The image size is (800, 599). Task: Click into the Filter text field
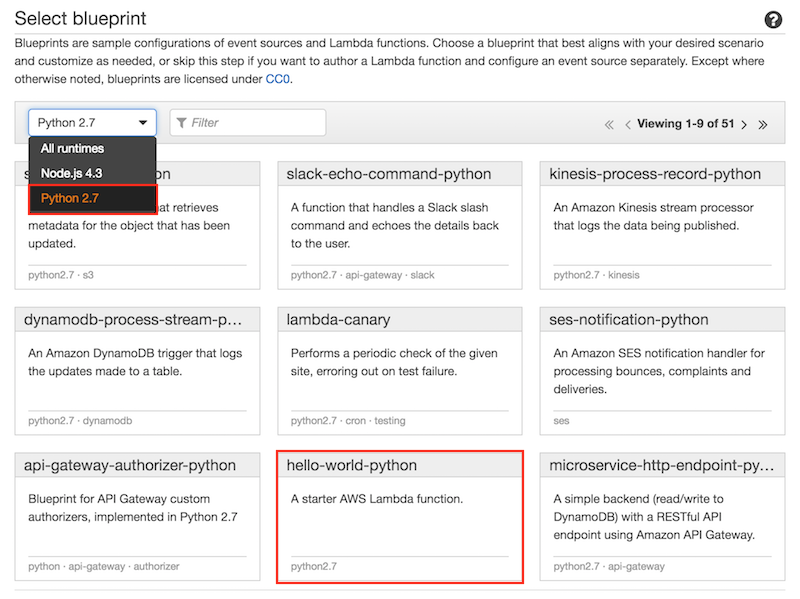(248, 122)
